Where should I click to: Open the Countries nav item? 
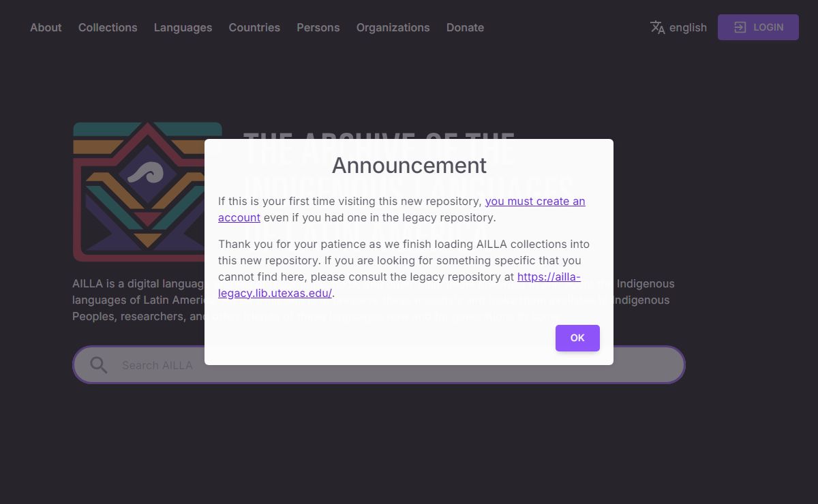[254, 27]
